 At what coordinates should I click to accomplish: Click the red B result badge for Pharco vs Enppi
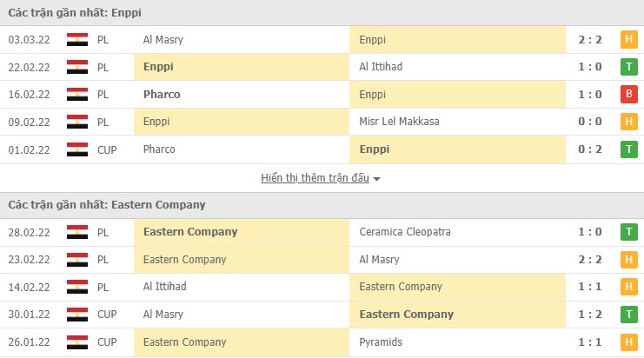tap(627, 94)
